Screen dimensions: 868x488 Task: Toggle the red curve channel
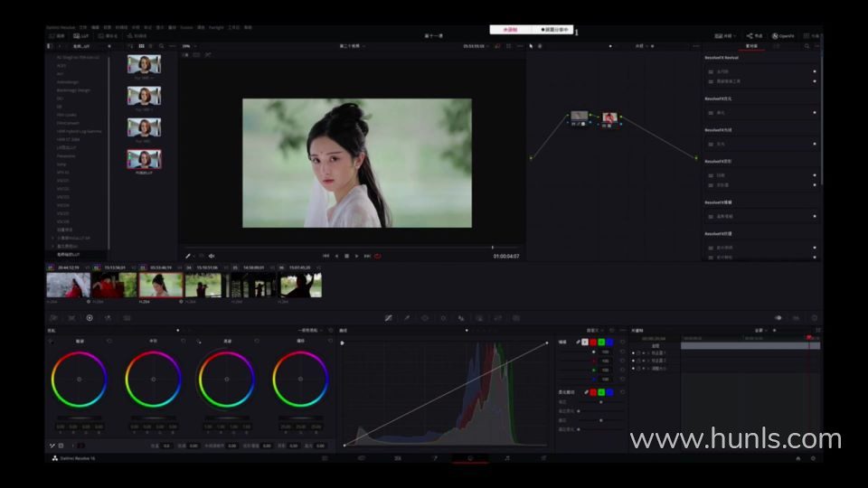(593, 343)
